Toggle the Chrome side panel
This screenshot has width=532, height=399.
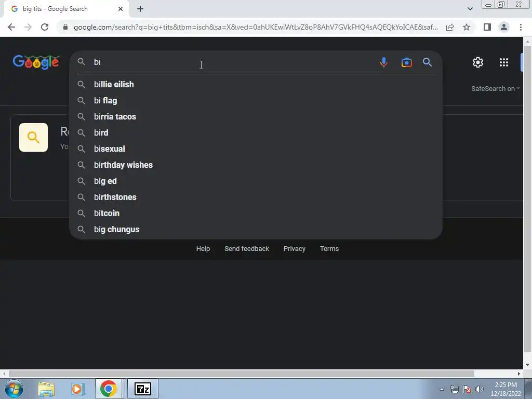click(487, 27)
